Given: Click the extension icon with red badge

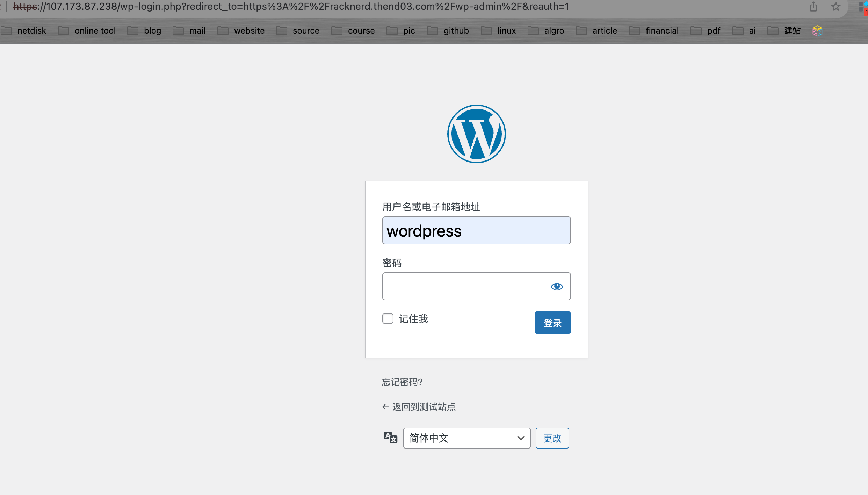Looking at the screenshot, I should pyautogui.click(x=863, y=8).
